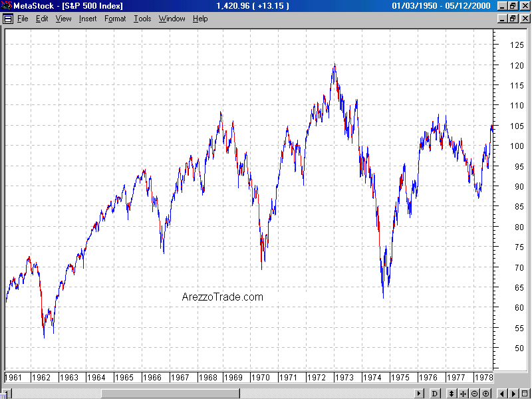The width and height of the screenshot is (532, 399).
Task: Restore the inner chart window
Action: point(513,19)
